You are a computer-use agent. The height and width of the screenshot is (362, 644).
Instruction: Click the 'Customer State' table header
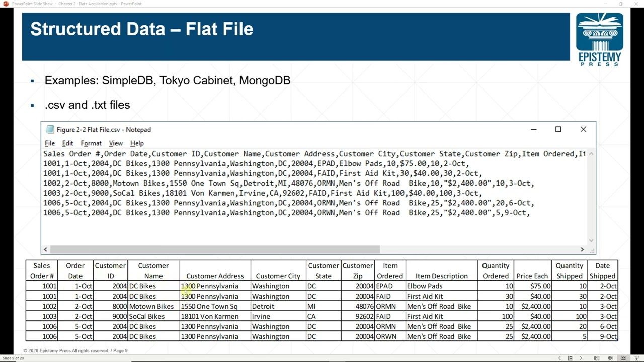pos(324,270)
